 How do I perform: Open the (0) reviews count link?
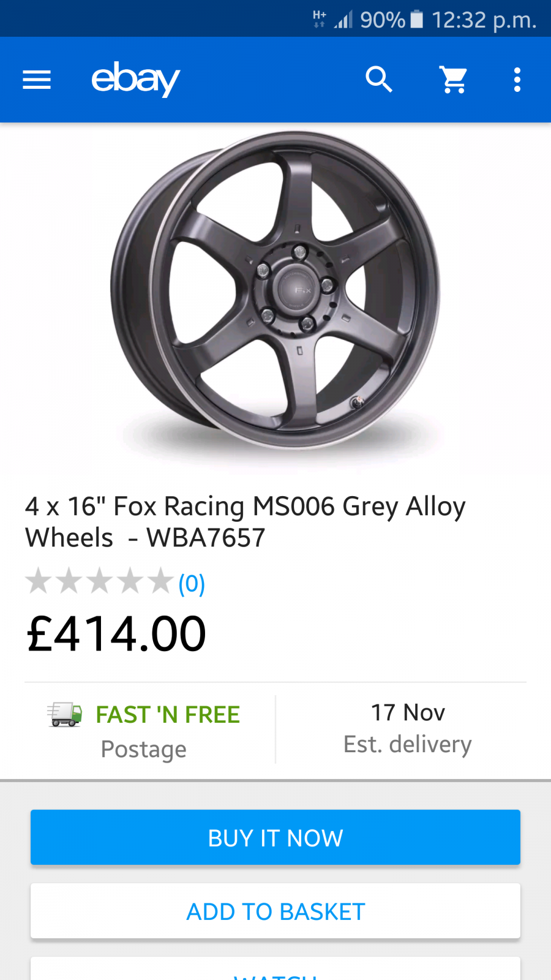[192, 584]
